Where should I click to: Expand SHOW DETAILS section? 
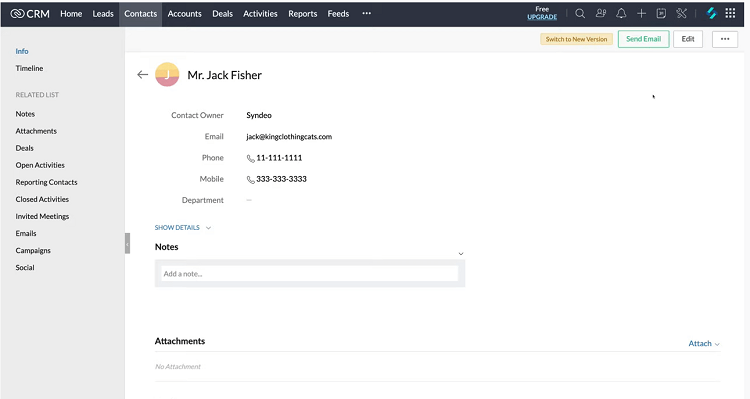tap(182, 228)
